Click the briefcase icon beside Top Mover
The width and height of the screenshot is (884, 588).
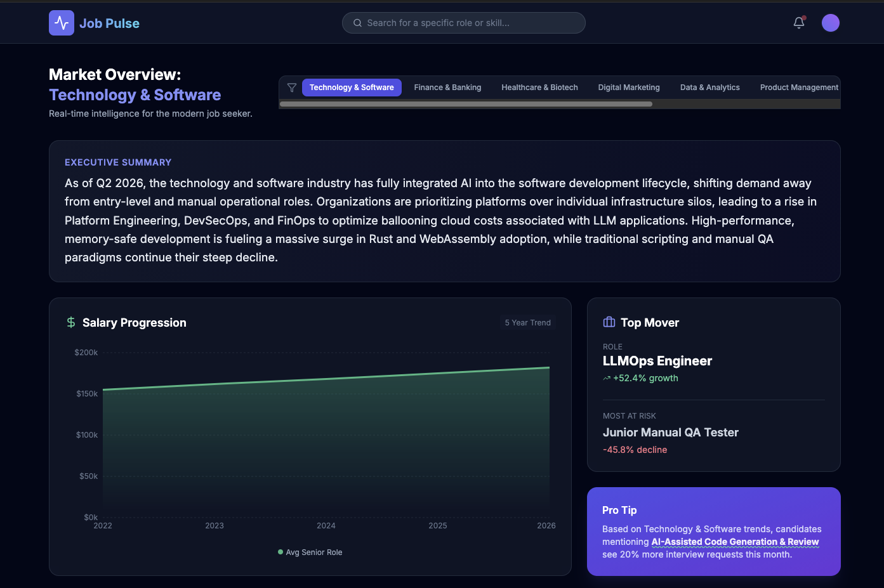tap(609, 322)
